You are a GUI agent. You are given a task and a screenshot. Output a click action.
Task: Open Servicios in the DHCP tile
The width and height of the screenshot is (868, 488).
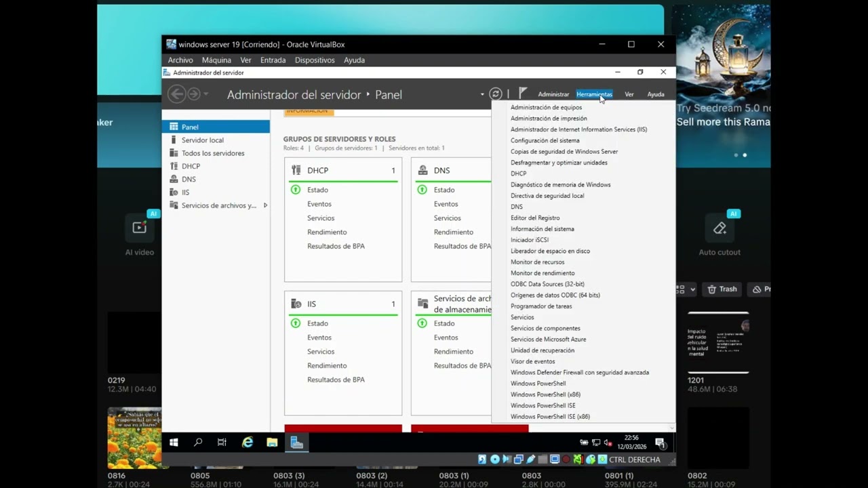(321, 218)
